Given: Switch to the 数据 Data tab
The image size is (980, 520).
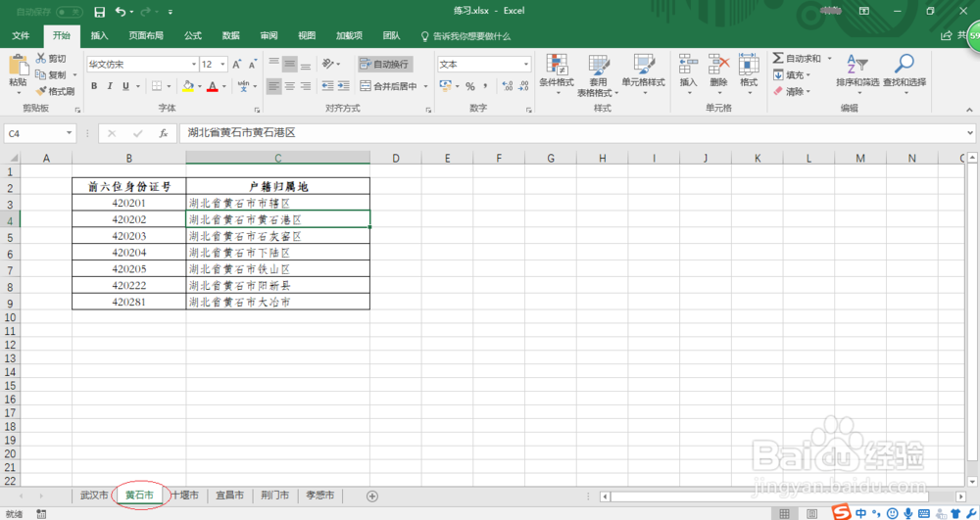Looking at the screenshot, I should [231, 35].
